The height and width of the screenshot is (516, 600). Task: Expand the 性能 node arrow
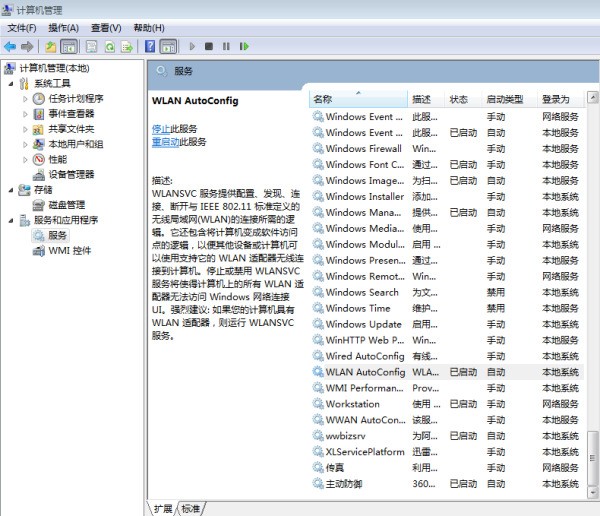pos(25,160)
